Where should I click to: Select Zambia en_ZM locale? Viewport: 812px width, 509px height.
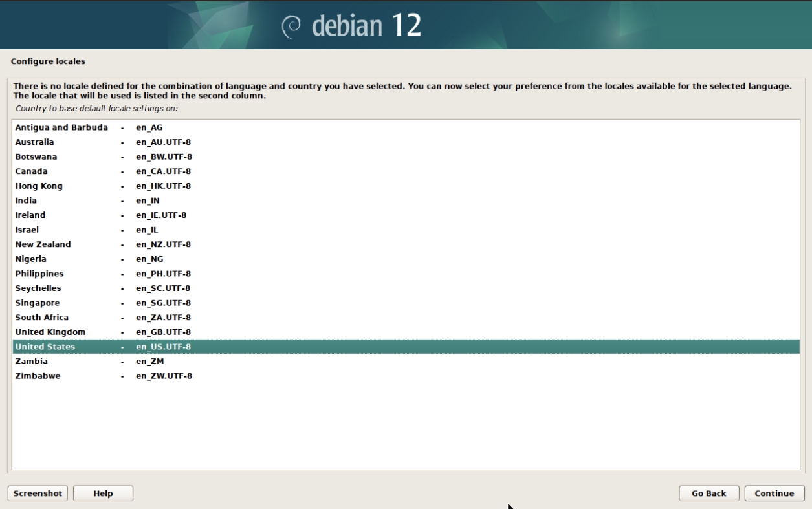click(406, 362)
